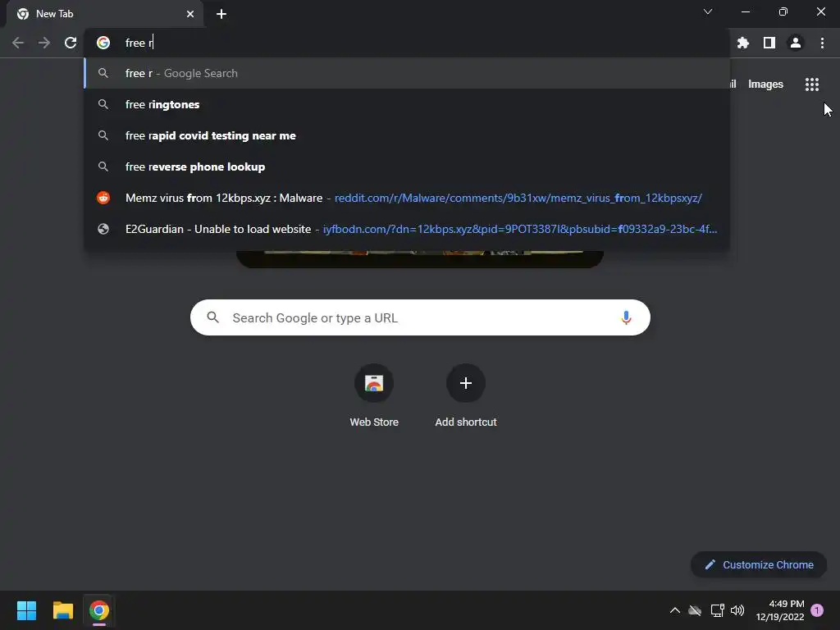Open the Windows Start menu

point(26,610)
